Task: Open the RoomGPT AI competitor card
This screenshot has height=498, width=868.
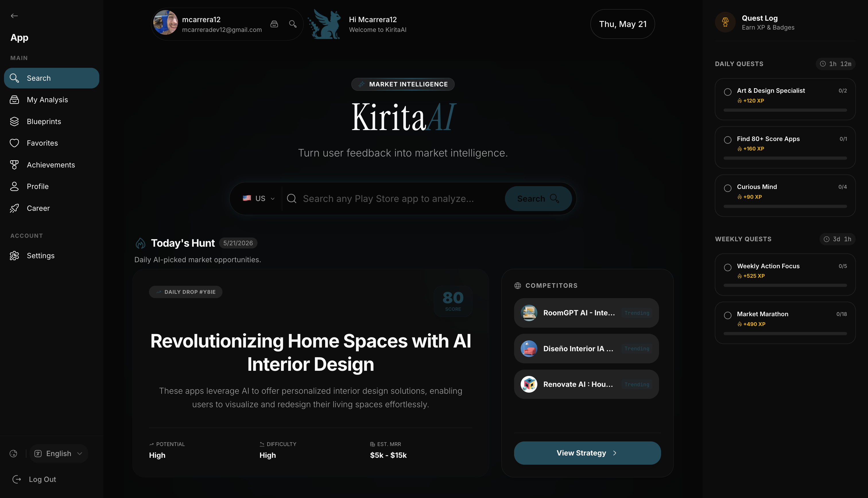Action: tap(586, 313)
